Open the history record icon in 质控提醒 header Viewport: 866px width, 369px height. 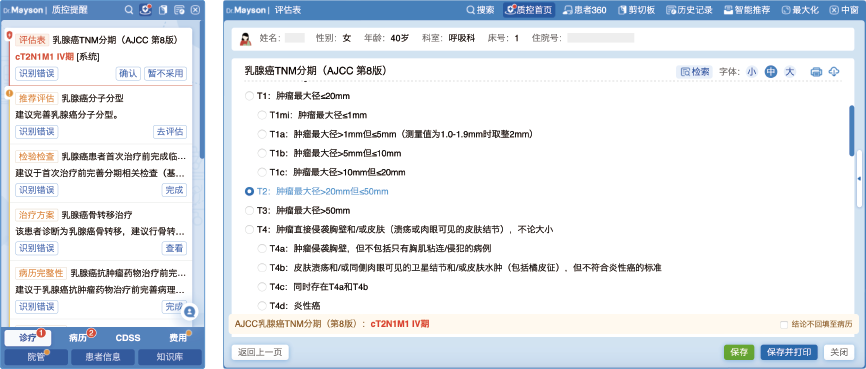coord(179,9)
